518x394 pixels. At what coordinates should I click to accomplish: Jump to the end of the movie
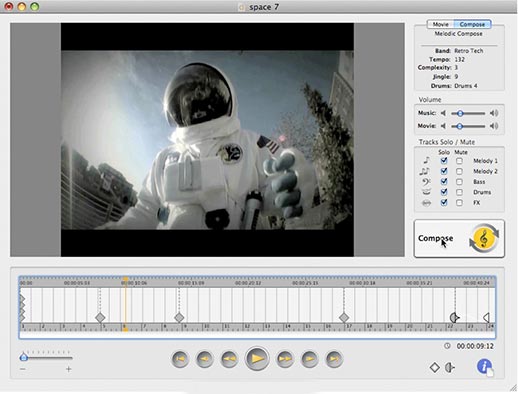coord(334,359)
